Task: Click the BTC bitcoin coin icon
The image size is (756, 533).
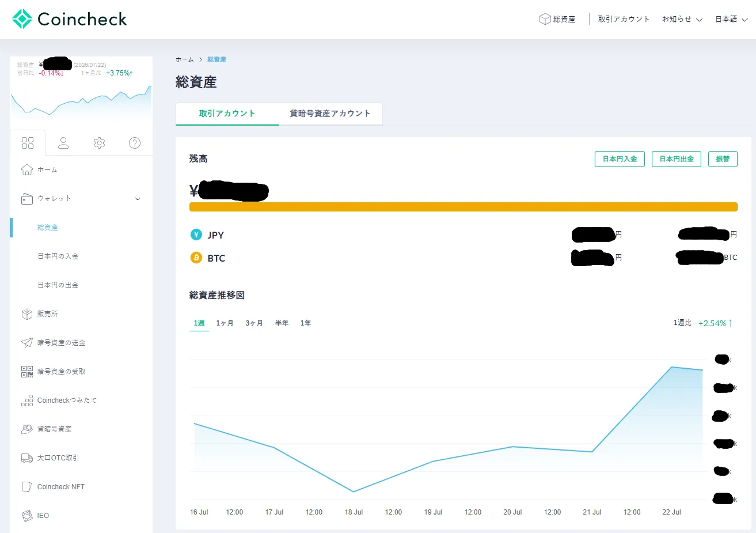Action: click(x=196, y=258)
